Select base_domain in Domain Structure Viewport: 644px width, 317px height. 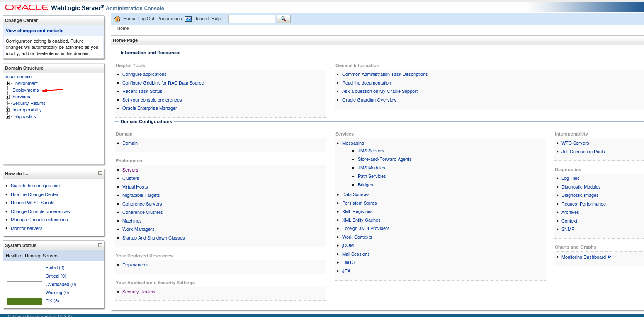(x=18, y=77)
